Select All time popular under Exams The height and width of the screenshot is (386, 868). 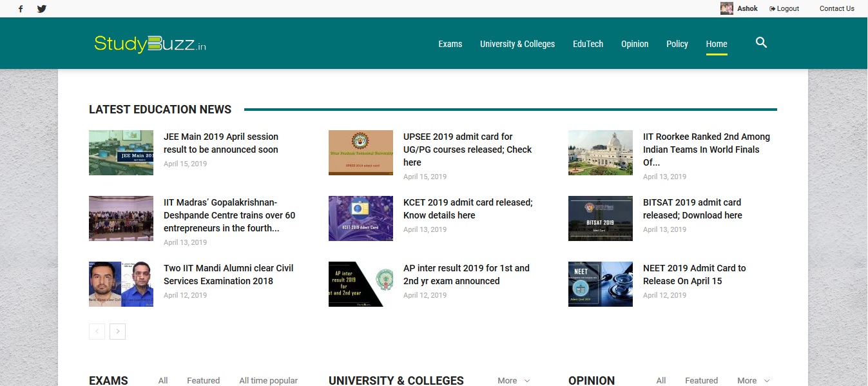pyautogui.click(x=269, y=381)
